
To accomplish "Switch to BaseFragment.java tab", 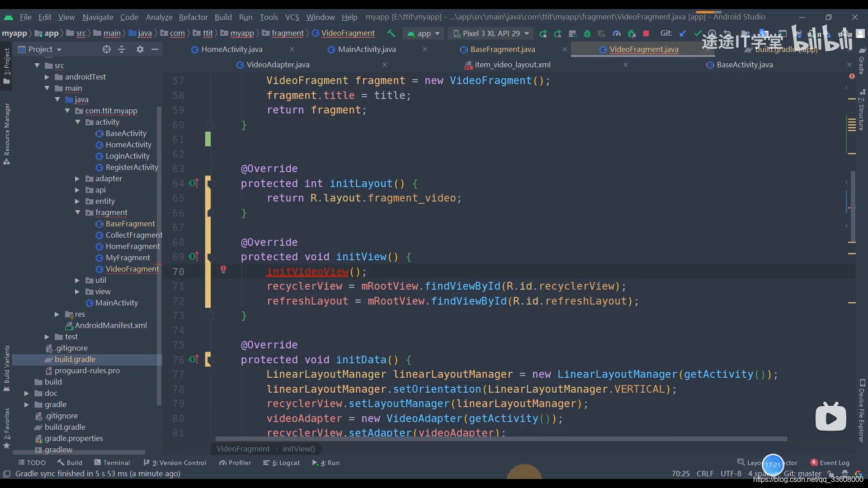I will tap(502, 49).
